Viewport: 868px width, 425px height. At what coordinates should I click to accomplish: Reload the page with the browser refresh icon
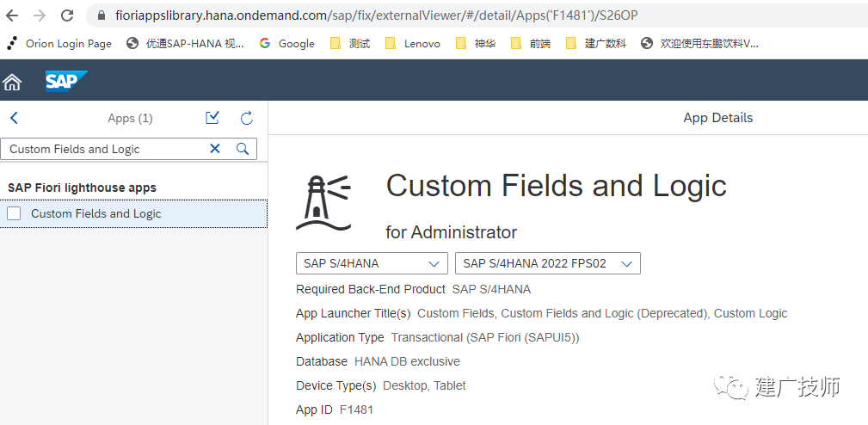(x=67, y=15)
